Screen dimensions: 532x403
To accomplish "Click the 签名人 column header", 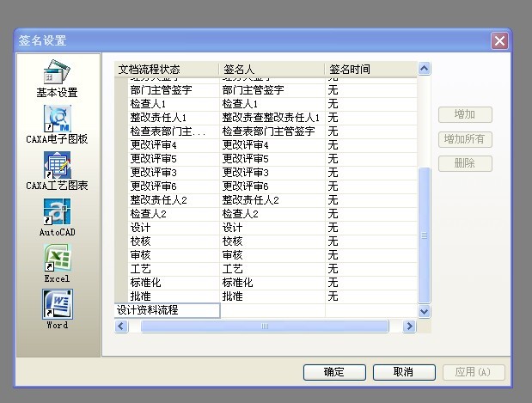I will click(x=272, y=70).
